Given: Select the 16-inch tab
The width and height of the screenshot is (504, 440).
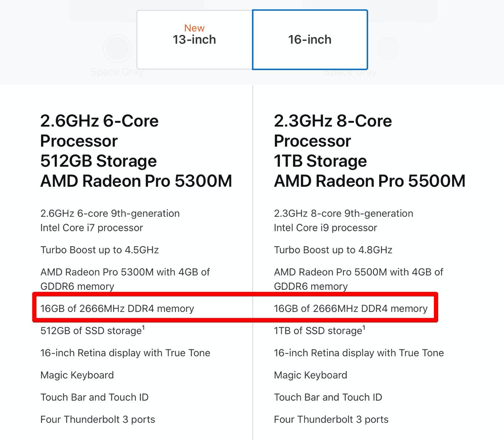Looking at the screenshot, I should (310, 39).
